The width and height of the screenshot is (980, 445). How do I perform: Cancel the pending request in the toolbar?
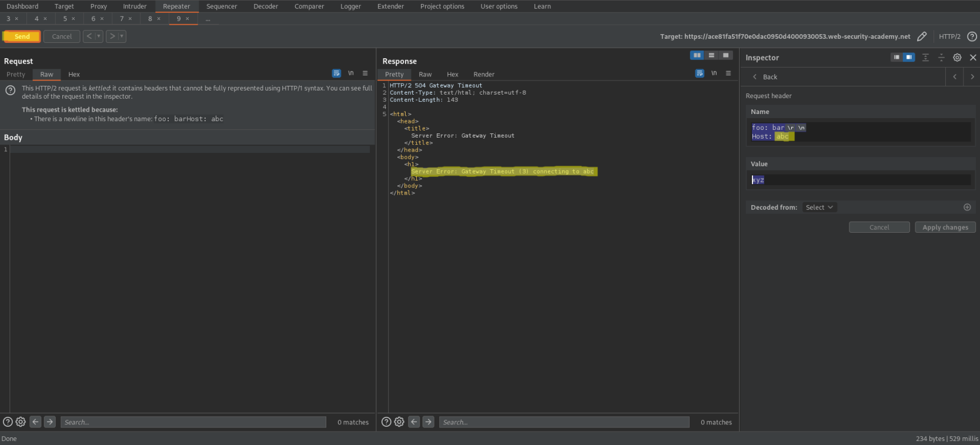tap(62, 36)
